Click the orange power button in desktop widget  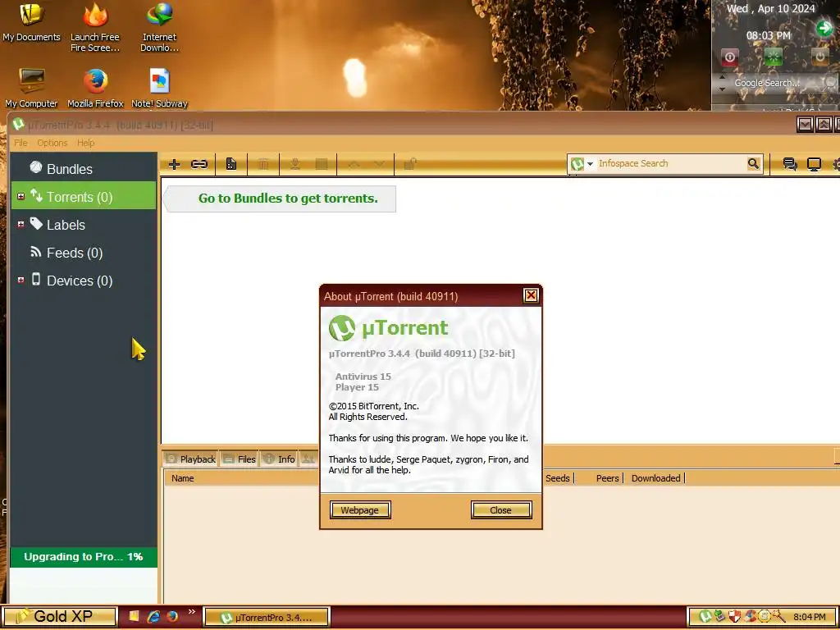[819, 57]
